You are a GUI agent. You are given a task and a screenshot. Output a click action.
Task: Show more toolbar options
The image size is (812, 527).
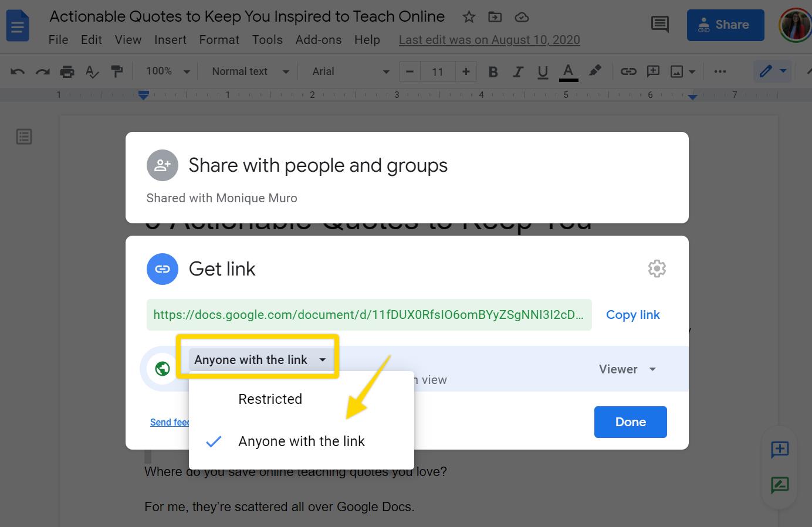coord(720,72)
